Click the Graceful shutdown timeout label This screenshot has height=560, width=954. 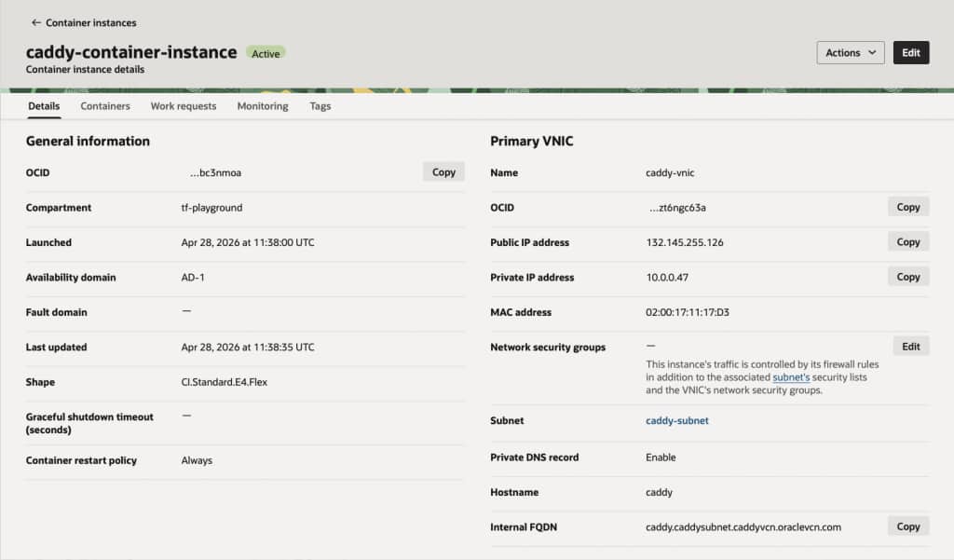pos(89,423)
